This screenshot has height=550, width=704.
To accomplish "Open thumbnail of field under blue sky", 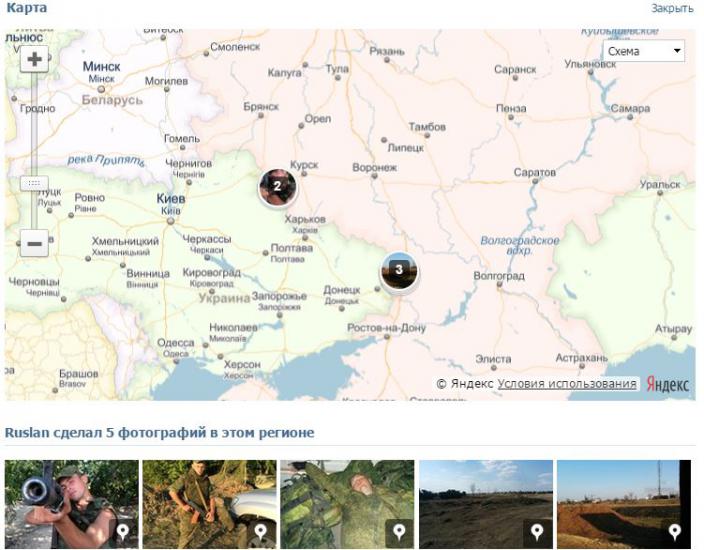I will click(486, 504).
